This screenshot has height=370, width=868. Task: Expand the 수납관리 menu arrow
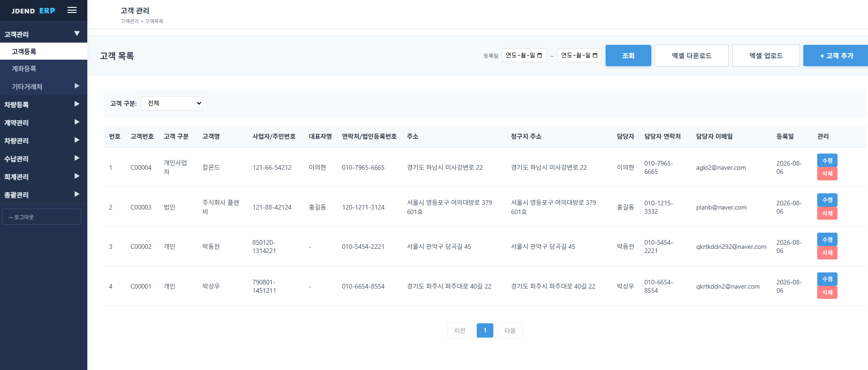[77, 158]
